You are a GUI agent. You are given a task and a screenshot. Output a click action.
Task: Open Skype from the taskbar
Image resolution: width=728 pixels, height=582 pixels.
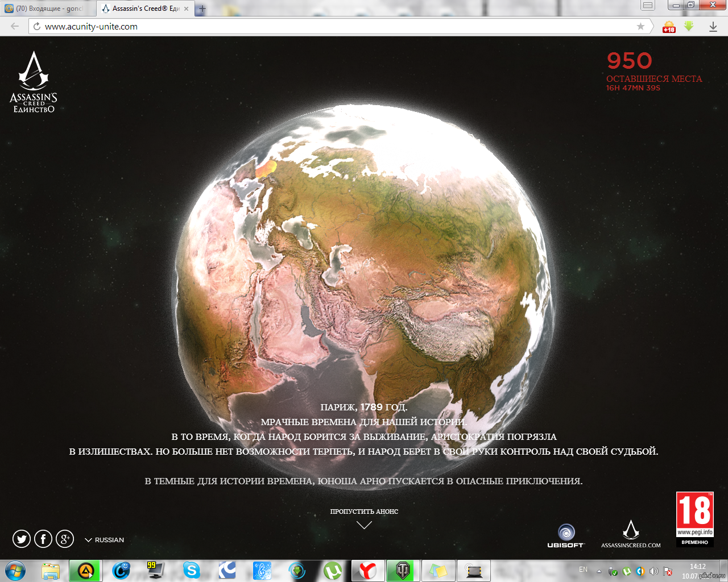click(192, 570)
